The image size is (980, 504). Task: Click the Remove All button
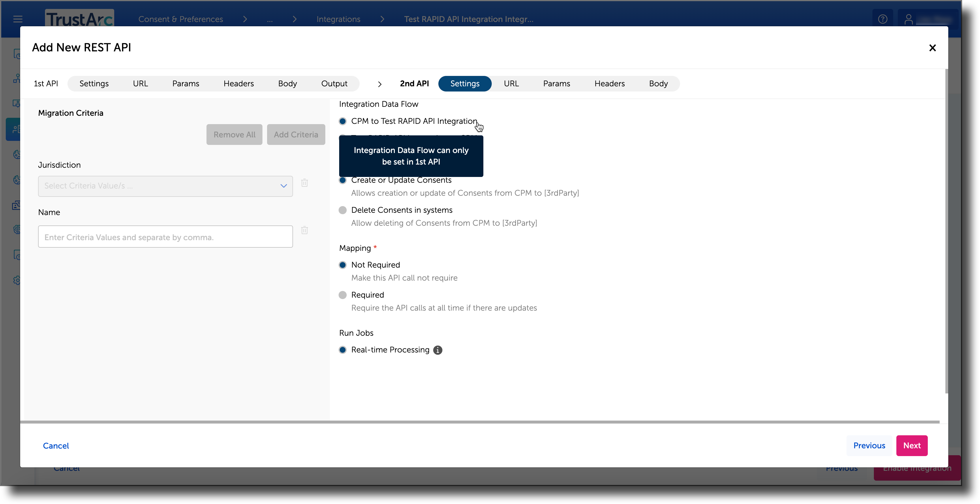[x=234, y=135]
